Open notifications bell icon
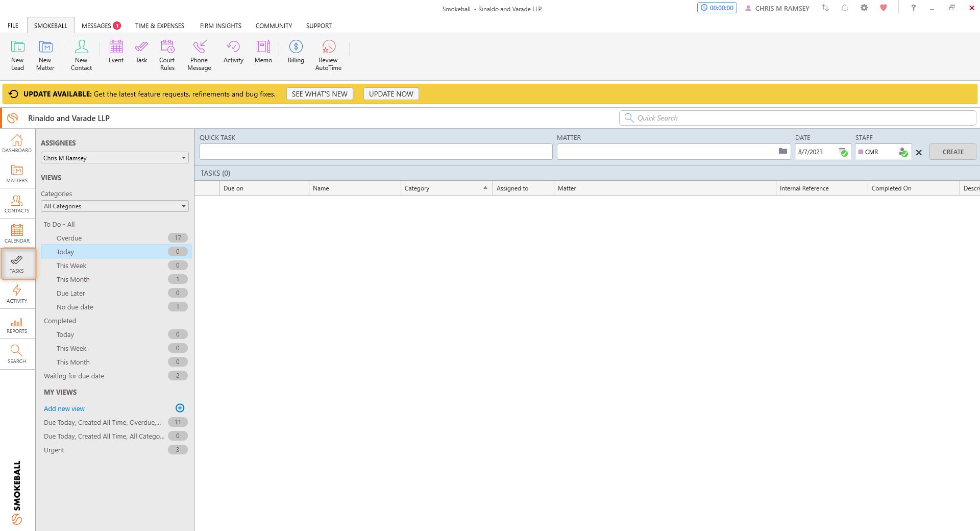 click(845, 8)
